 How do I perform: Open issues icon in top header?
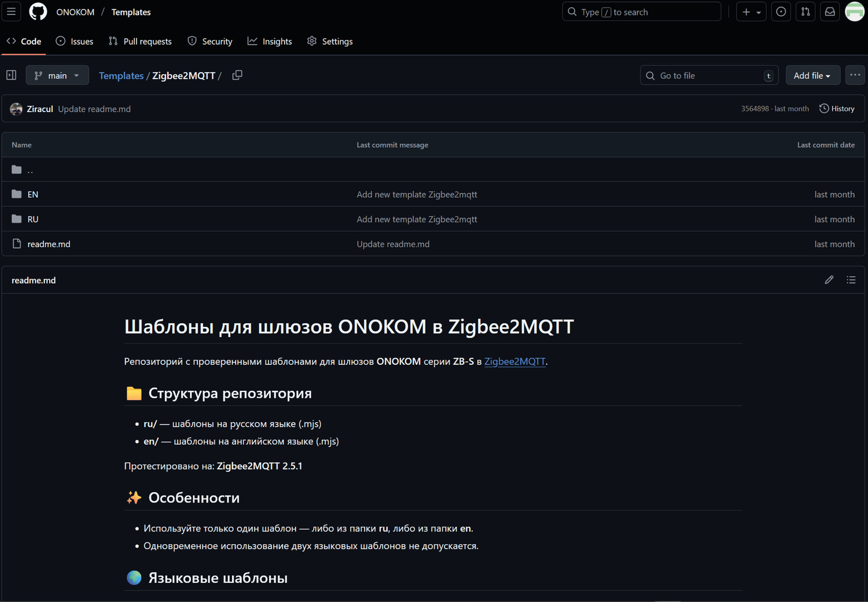781,12
